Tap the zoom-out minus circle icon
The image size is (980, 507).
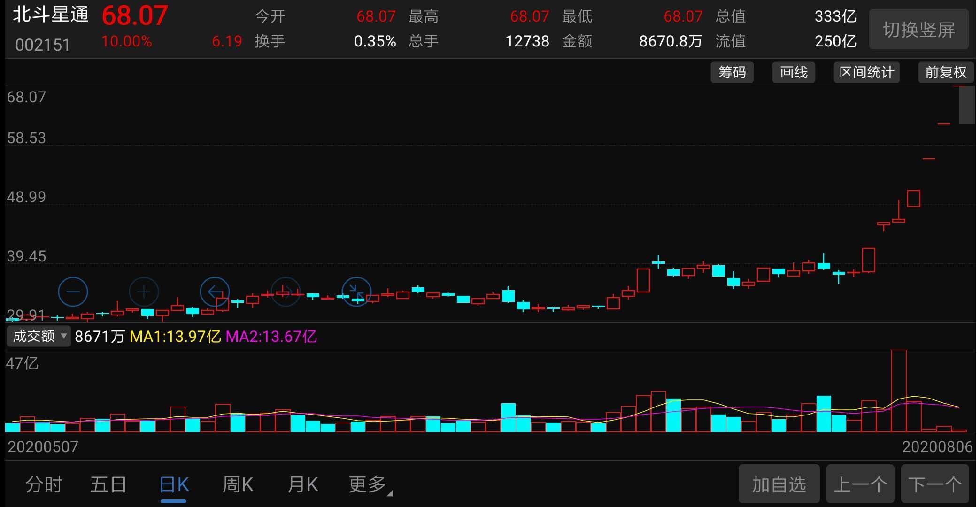[x=73, y=292]
